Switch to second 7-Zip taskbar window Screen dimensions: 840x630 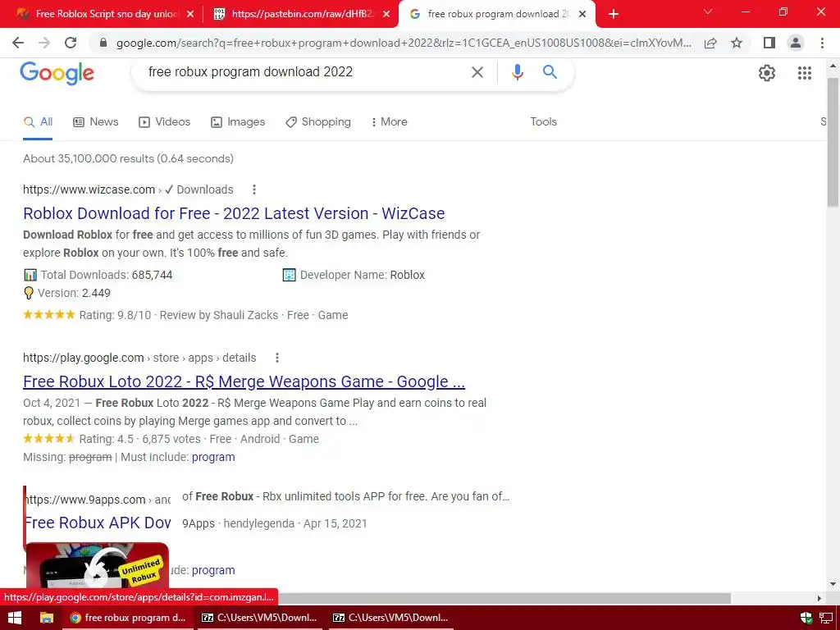pos(390,618)
